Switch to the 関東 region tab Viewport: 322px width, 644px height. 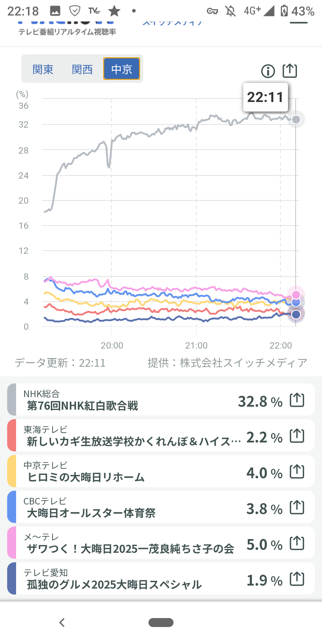43,69
